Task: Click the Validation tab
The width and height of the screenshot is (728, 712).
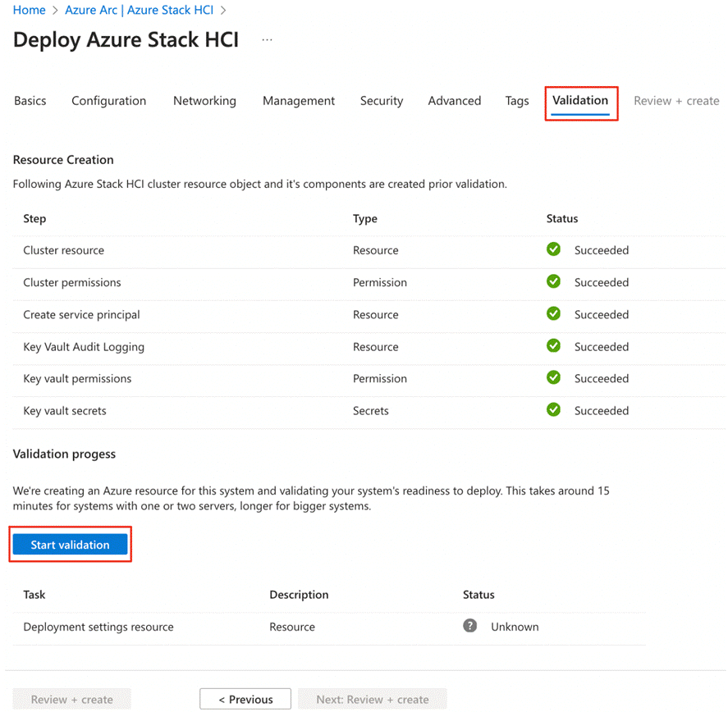Action: [x=580, y=100]
